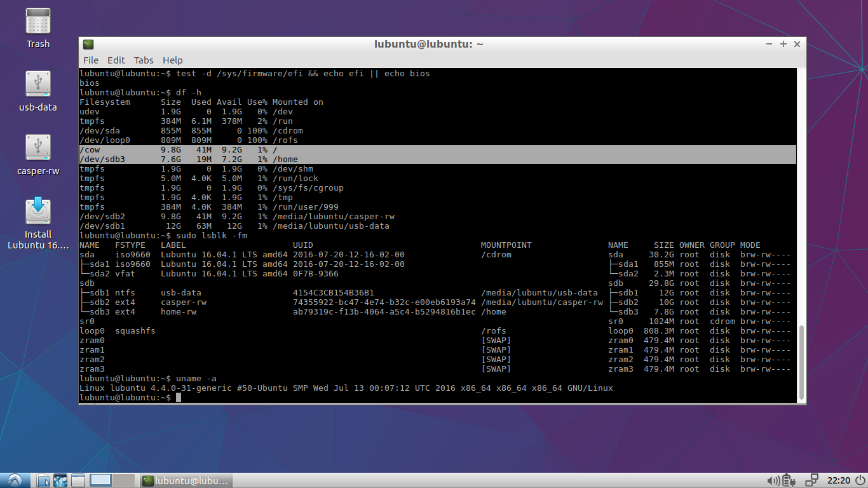Viewport: 868px width, 488px height.
Task: Select the lubuntu@lubuntu terminal taskbar button
Action: [x=186, y=480]
